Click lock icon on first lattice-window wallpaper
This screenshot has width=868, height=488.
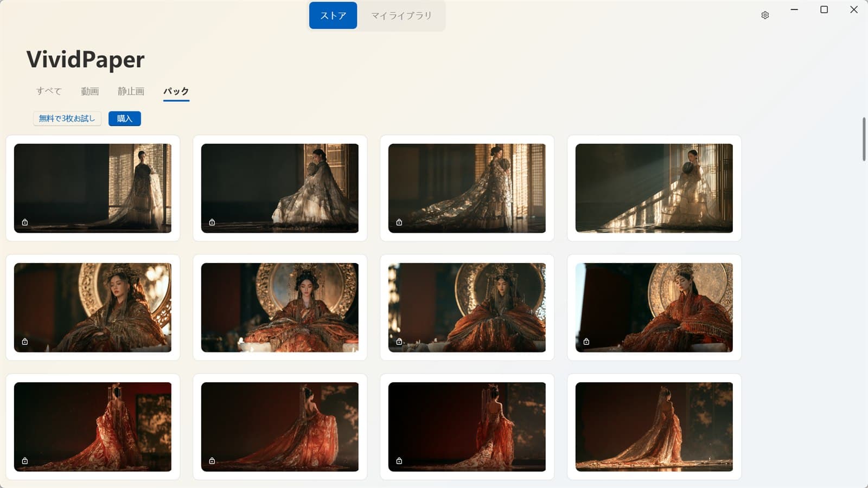coord(25,222)
